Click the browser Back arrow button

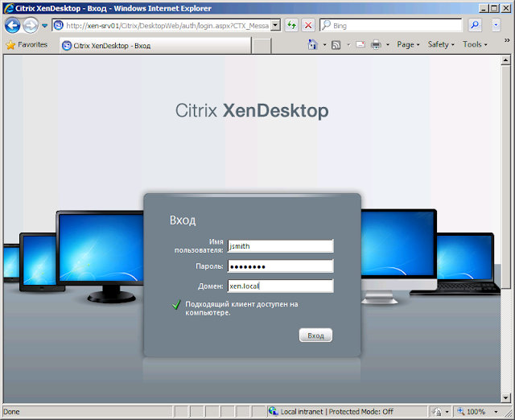pos(13,25)
